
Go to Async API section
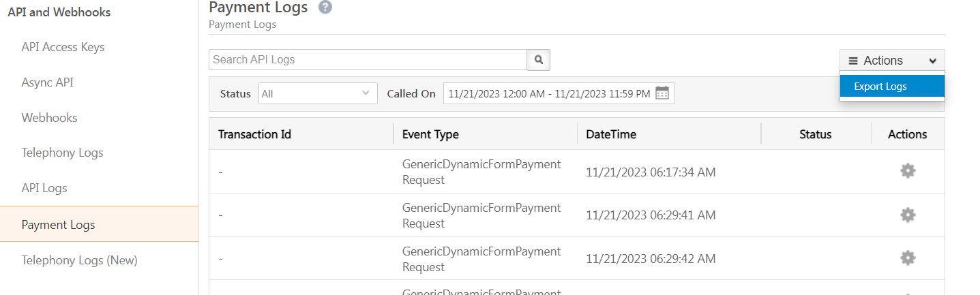point(47,82)
